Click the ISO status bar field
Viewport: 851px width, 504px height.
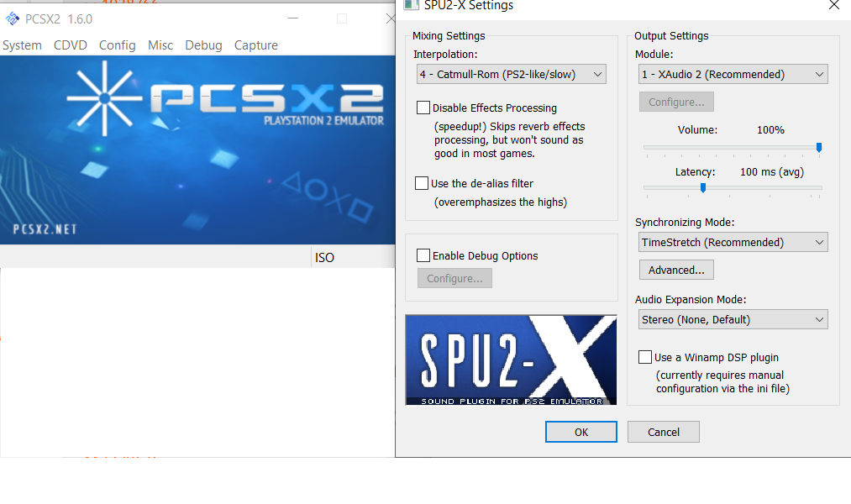pos(354,257)
